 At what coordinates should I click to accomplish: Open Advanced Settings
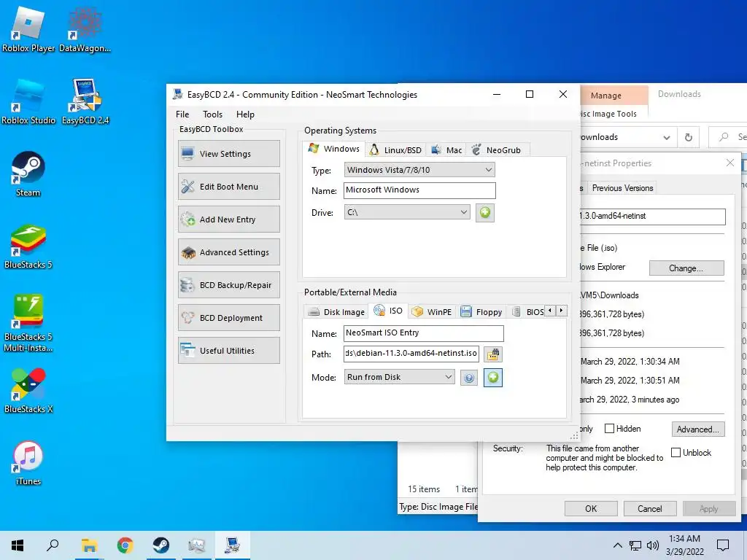228,252
